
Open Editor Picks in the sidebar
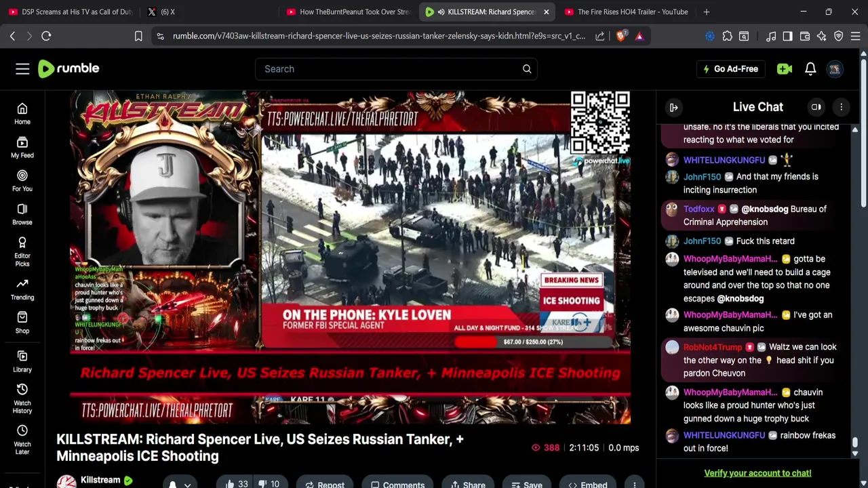click(22, 251)
